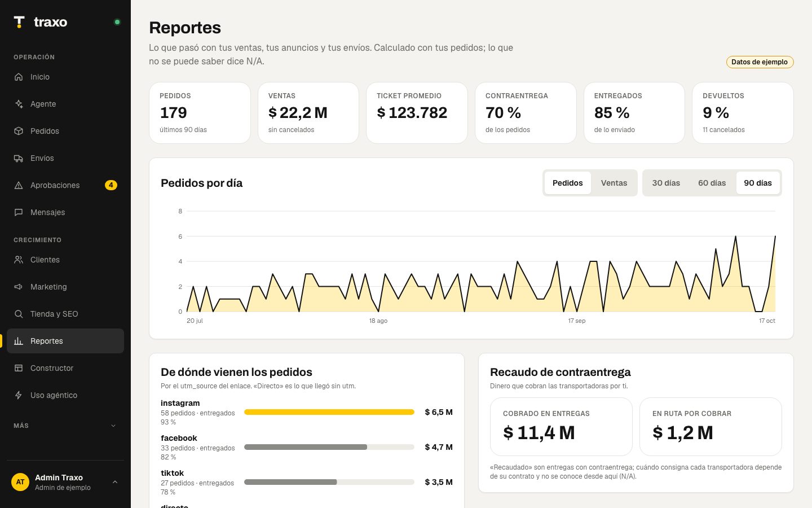The width and height of the screenshot is (812, 508).
Task: Click the COBRADO EN ENTREGAS card
Action: [x=561, y=427]
